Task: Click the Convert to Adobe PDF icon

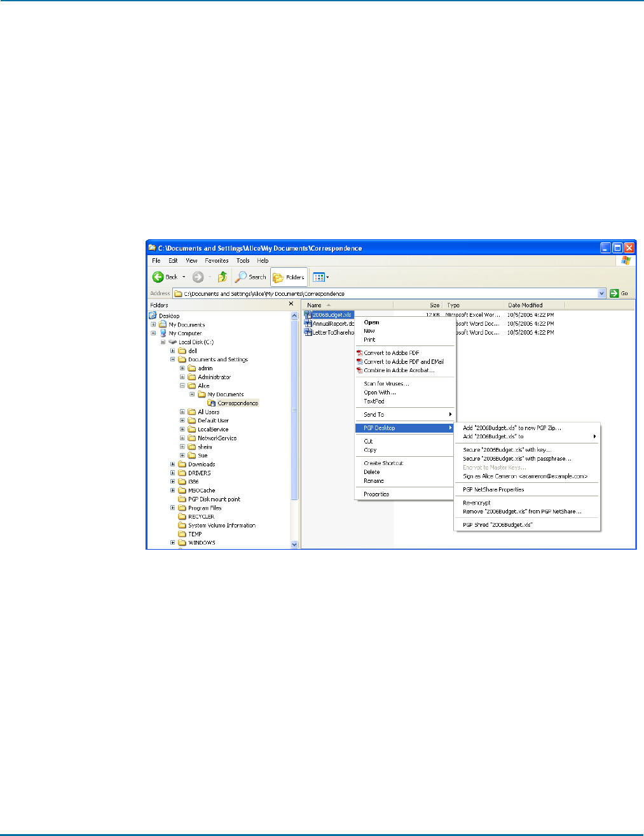Action: (x=359, y=352)
